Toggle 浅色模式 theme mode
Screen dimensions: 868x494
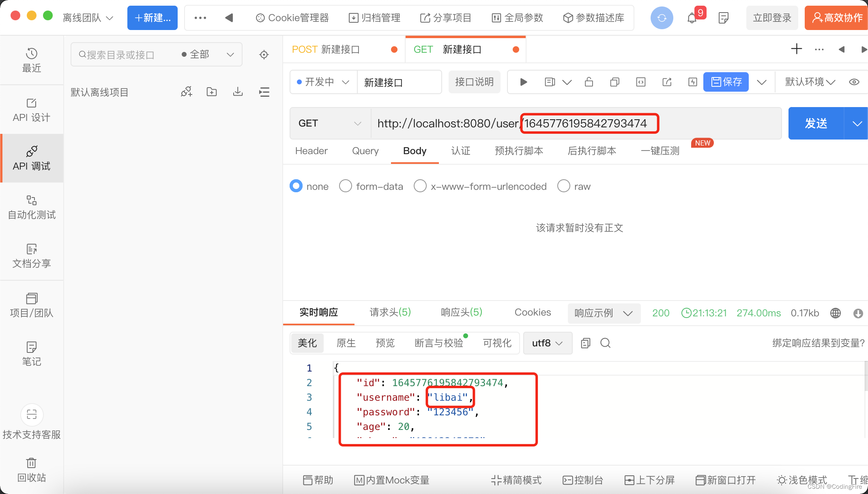[x=802, y=480]
